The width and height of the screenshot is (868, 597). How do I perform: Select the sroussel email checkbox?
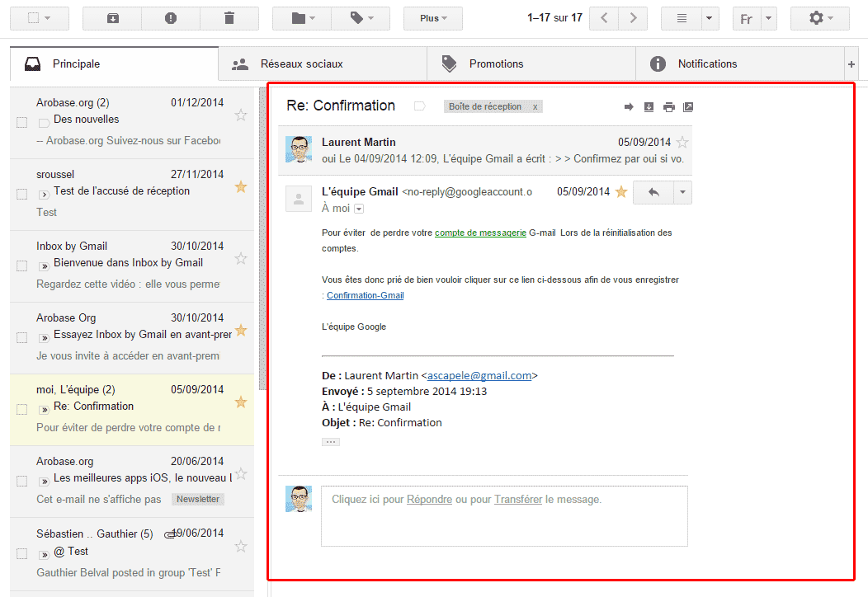(x=22, y=195)
